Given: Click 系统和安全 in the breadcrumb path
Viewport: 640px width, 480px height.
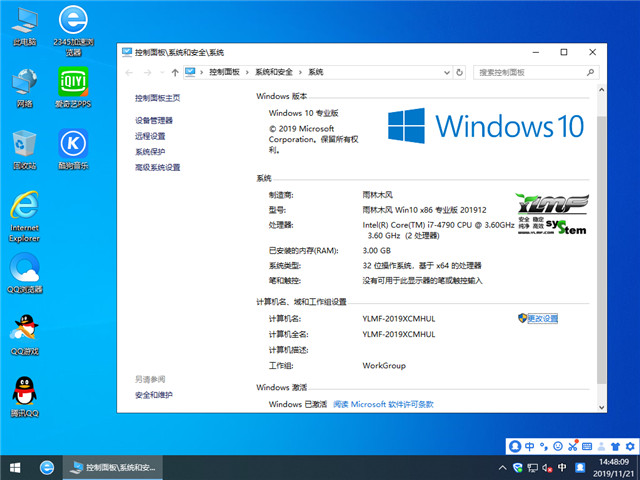Looking at the screenshot, I should pyautogui.click(x=273, y=72).
